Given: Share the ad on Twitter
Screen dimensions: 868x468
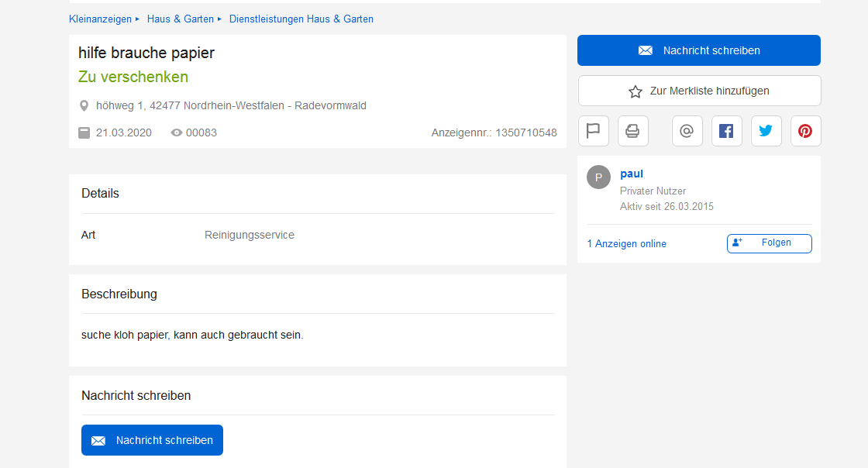Looking at the screenshot, I should 766,131.
